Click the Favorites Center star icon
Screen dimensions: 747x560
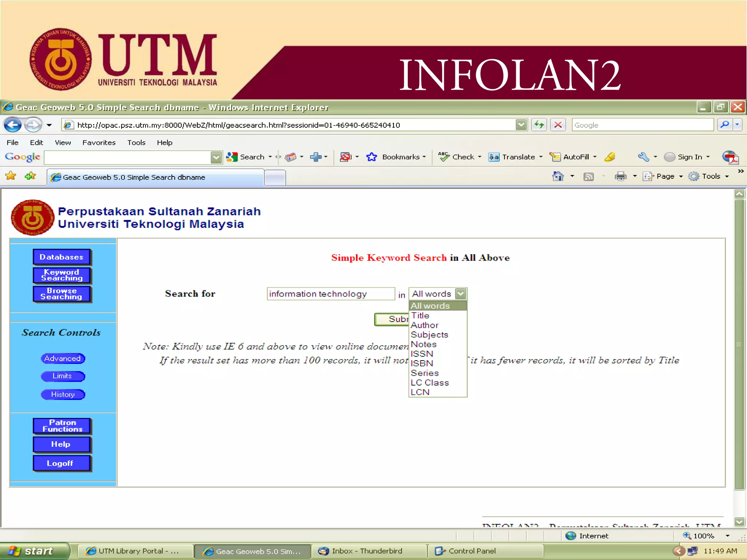coord(11,176)
